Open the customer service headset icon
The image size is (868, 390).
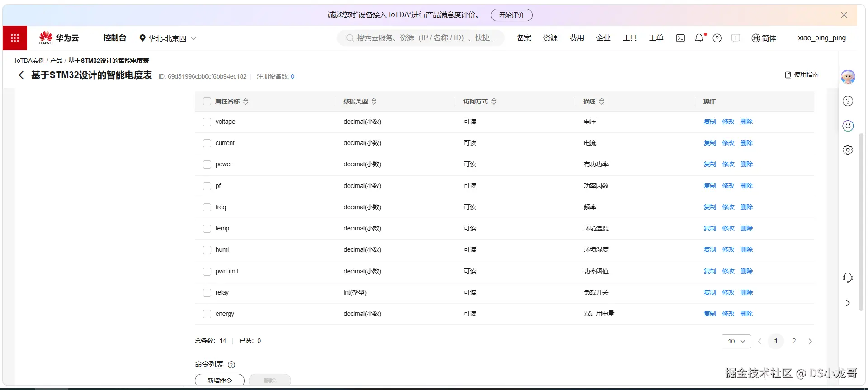848,277
